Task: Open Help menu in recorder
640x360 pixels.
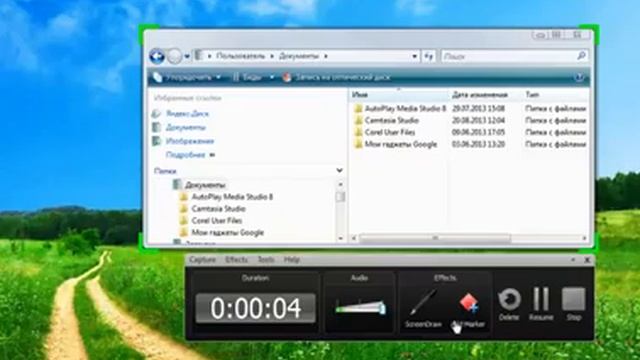Action: pos(292,260)
